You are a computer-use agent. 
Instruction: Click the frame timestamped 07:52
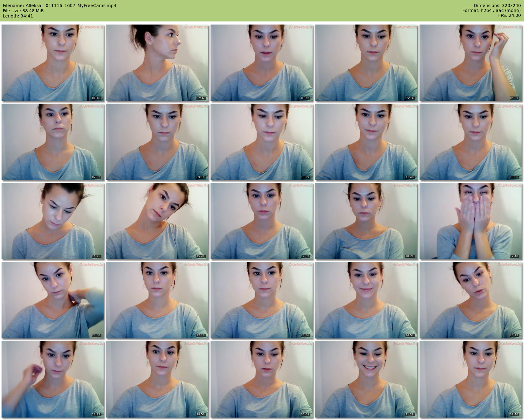[53, 142]
